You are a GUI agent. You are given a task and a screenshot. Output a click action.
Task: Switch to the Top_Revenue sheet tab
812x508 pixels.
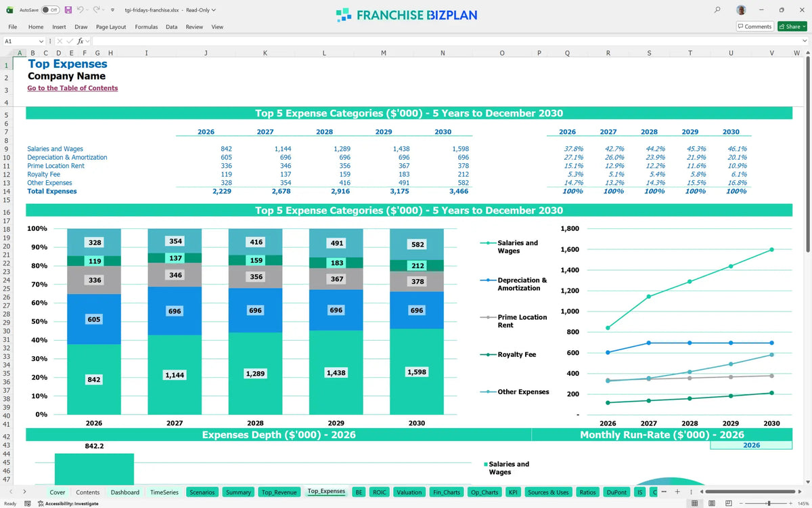279,492
